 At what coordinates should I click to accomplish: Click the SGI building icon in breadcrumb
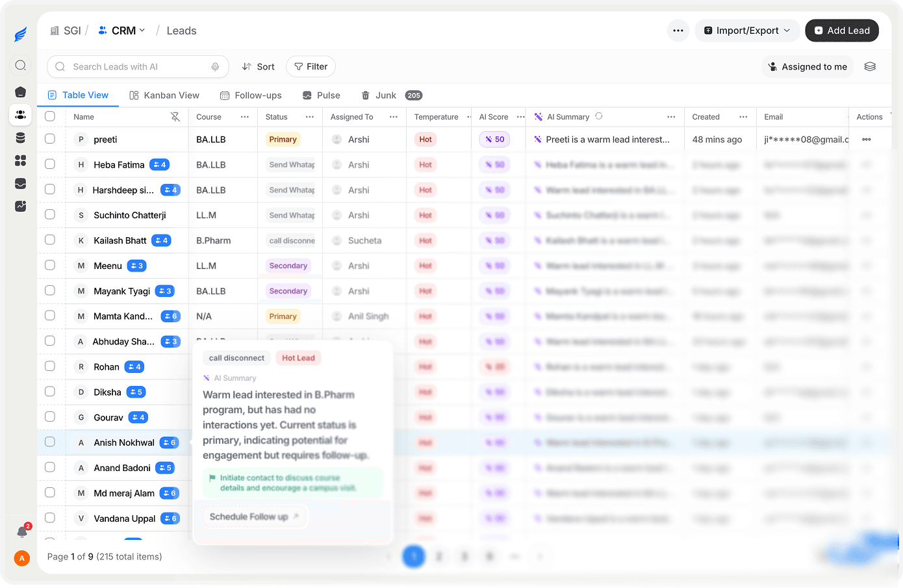point(55,31)
